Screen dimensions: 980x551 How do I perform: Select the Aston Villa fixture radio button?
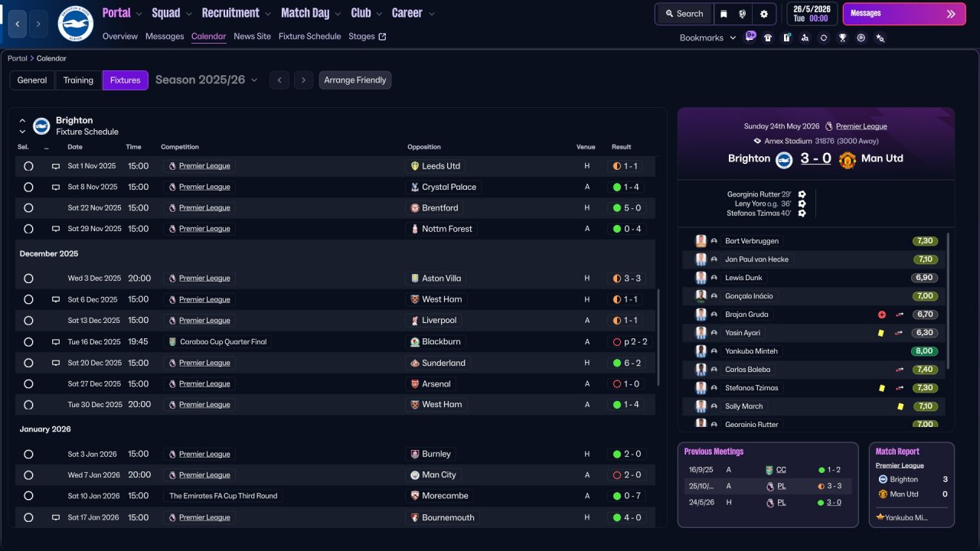point(28,279)
